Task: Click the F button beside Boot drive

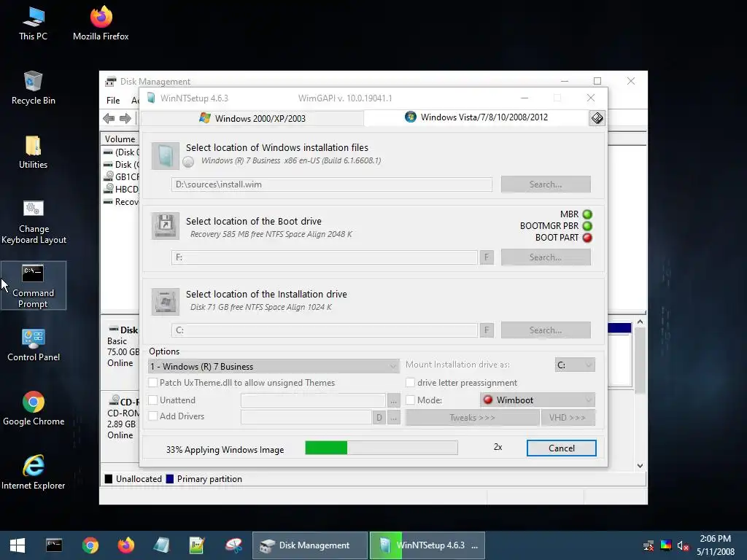Action: pyautogui.click(x=487, y=257)
